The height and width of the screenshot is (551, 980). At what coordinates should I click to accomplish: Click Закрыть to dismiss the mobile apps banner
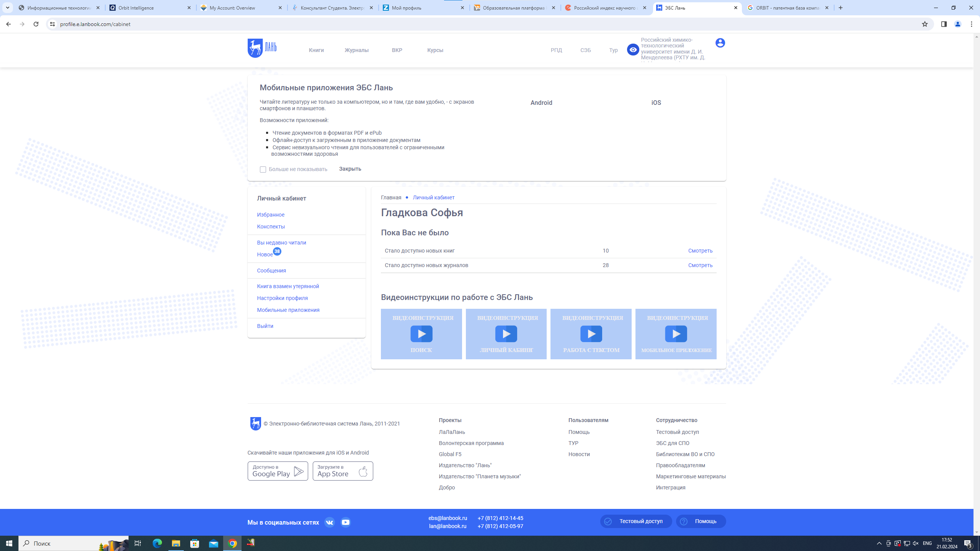tap(350, 169)
